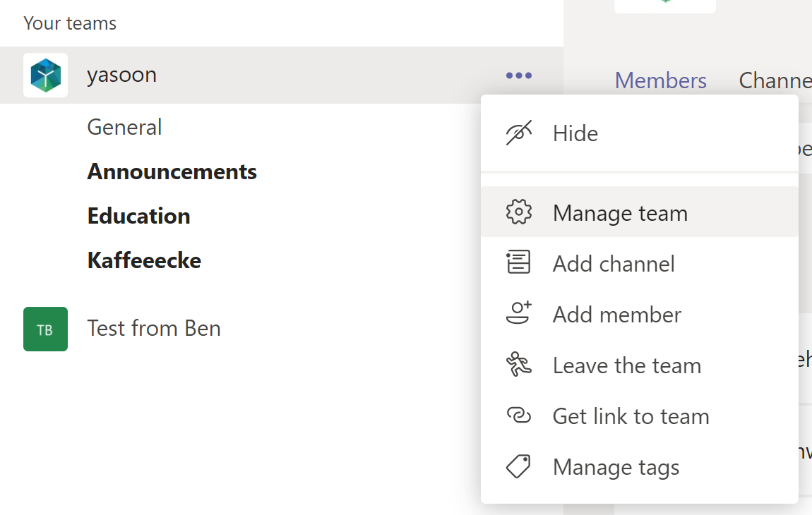This screenshot has width=812, height=515.
Task: Open the Kaffeeecke channel
Action: click(x=144, y=260)
